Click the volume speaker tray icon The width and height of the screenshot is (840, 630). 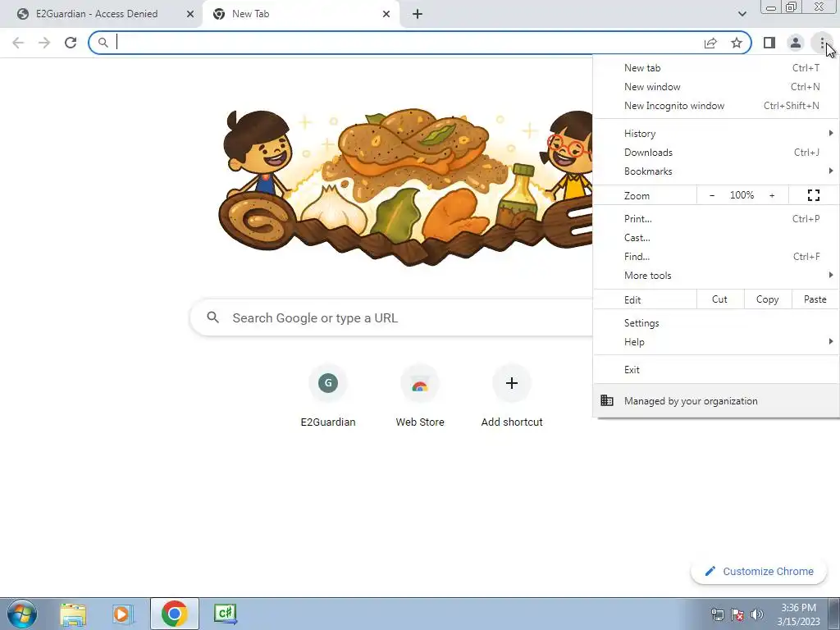point(757,614)
